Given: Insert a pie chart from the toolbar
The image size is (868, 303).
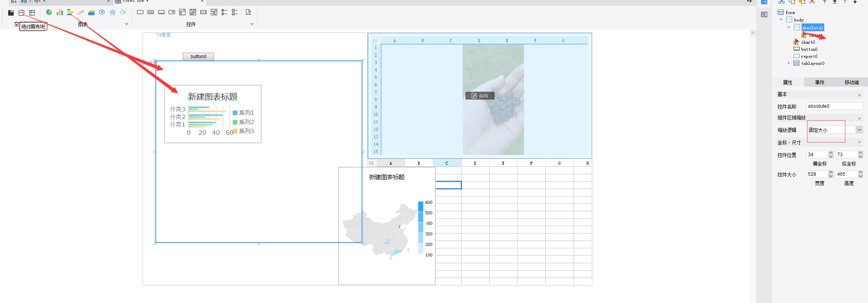Looking at the screenshot, I should [x=49, y=12].
